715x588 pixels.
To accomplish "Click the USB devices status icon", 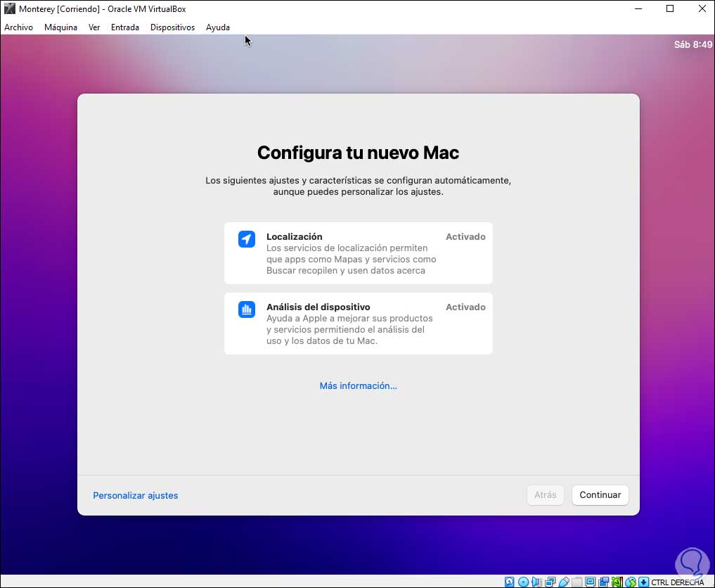I will (x=564, y=582).
